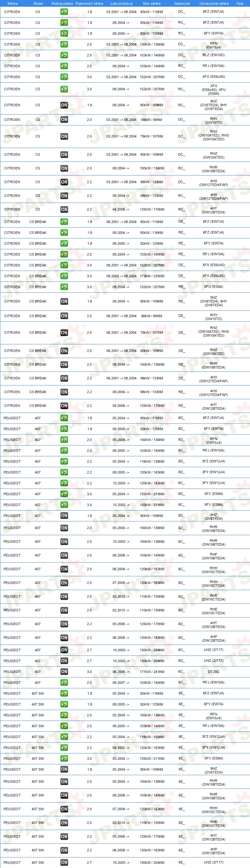Click ON icon in 407 6C_ UHZ (DT17) row
Viewport: 250px width, 868px height.
click(x=64, y=650)
